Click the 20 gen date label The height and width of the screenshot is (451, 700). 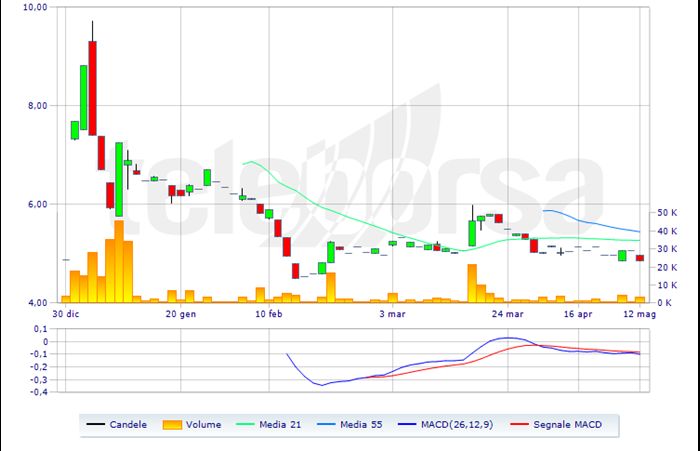coord(181,314)
